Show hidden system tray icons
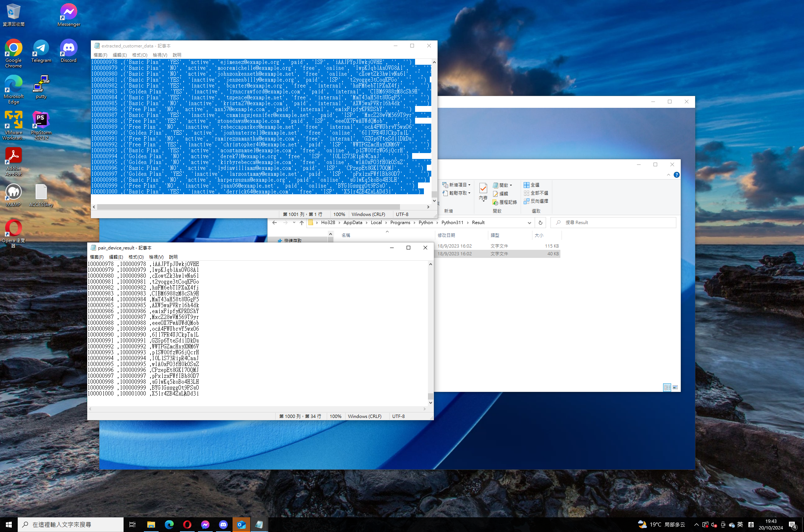Screen dimensions: 804x532 point(696,525)
